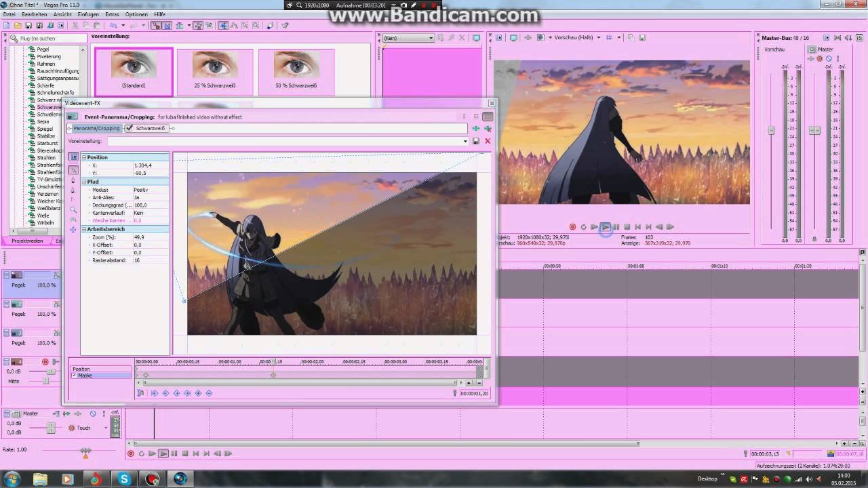
Task: Click the record button under preview
Action: (572, 227)
